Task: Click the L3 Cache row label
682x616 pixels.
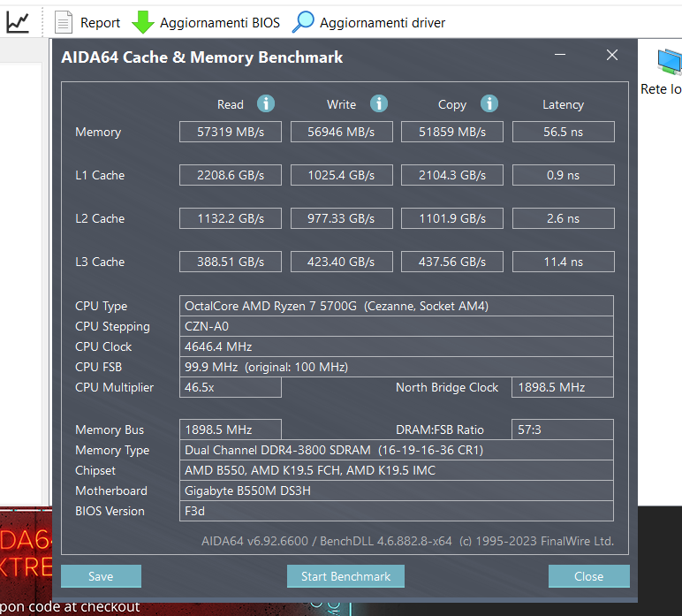Action: 100,262
